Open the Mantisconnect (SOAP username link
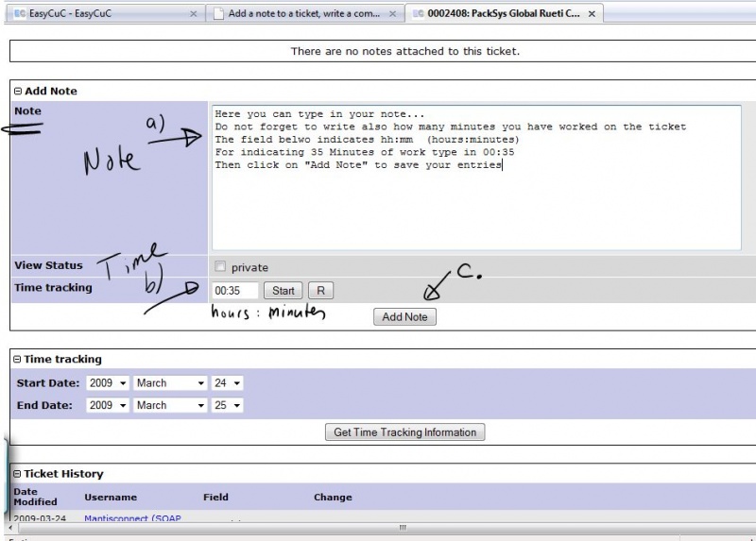756x541 pixels. tap(132, 518)
